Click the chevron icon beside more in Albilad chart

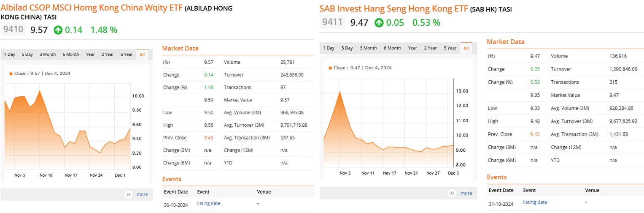pyautogui.click(x=129, y=194)
